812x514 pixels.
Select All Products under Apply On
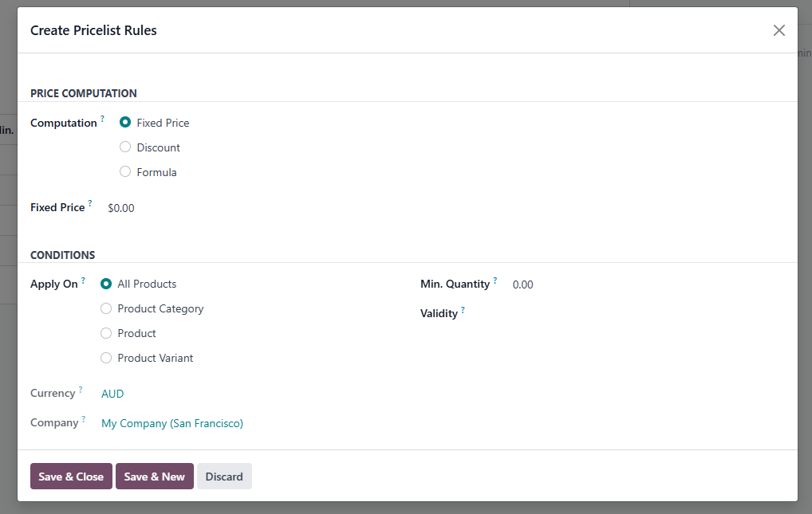106,284
